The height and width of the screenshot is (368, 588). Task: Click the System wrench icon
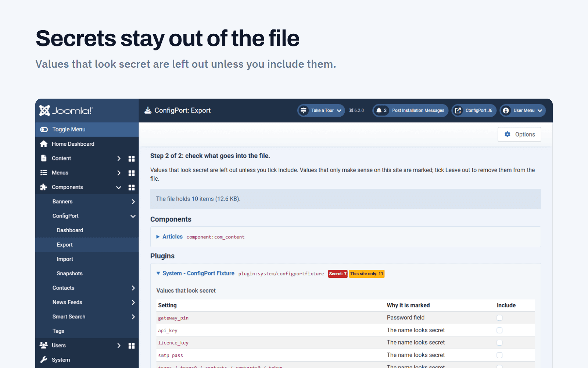pyautogui.click(x=44, y=360)
